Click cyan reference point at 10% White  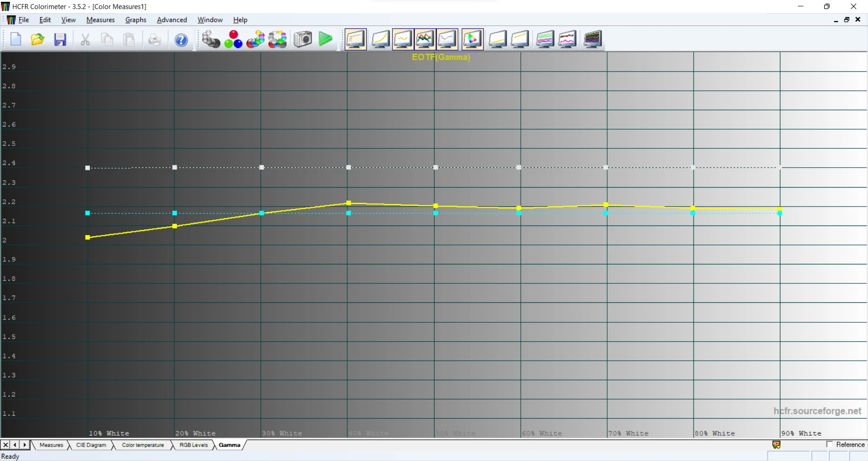pos(88,213)
